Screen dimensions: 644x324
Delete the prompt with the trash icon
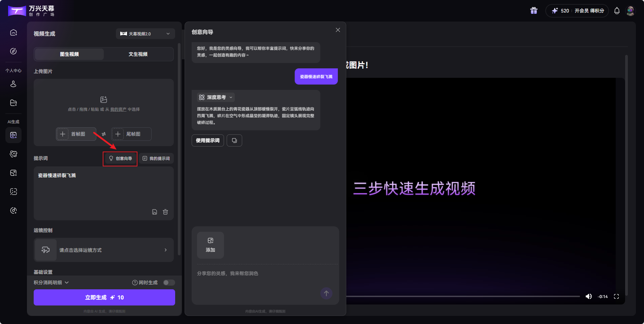(x=165, y=212)
